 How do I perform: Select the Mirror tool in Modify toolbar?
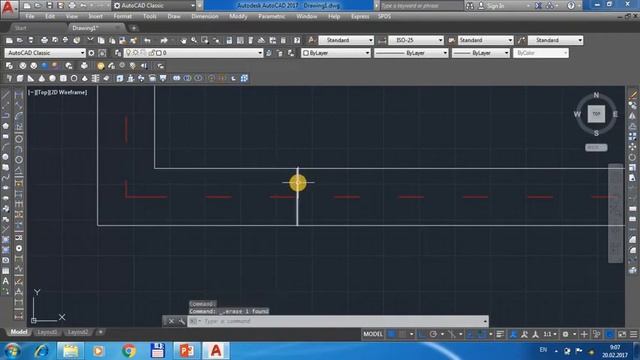[633, 116]
